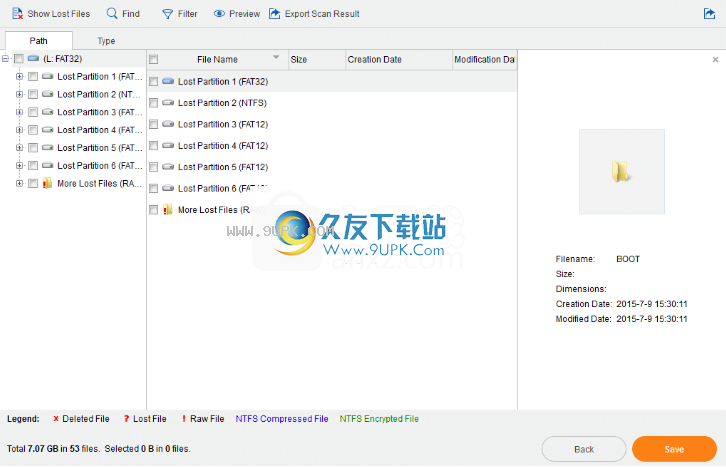Open the Find magnifier tool
The image size is (726, 467).
tap(112, 13)
